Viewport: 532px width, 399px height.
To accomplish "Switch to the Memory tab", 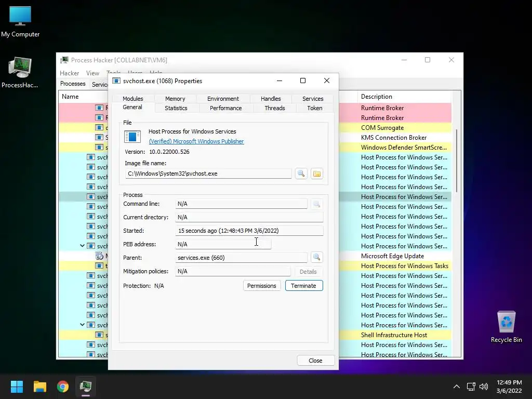I will click(x=175, y=99).
